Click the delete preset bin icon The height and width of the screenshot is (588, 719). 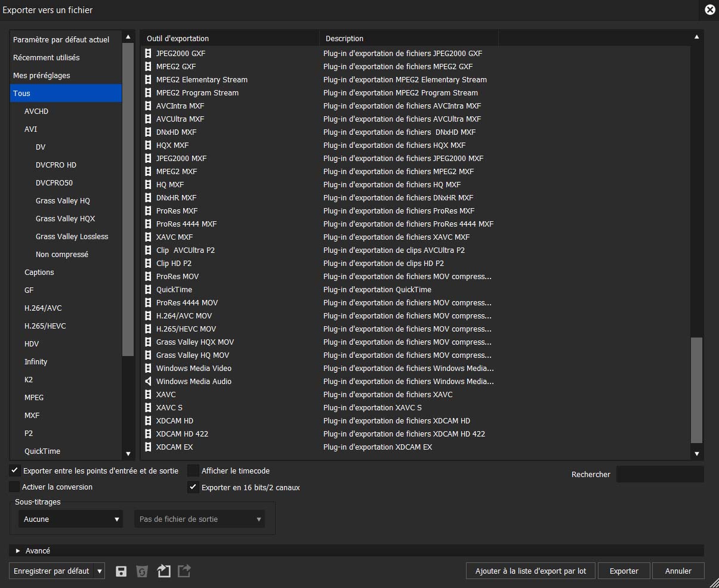click(x=141, y=571)
